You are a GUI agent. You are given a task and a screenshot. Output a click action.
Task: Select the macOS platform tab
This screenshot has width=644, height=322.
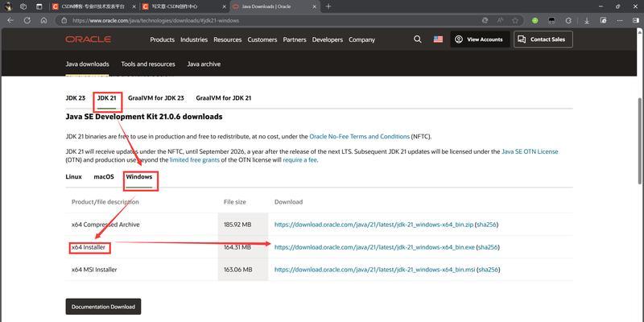pyautogui.click(x=104, y=177)
